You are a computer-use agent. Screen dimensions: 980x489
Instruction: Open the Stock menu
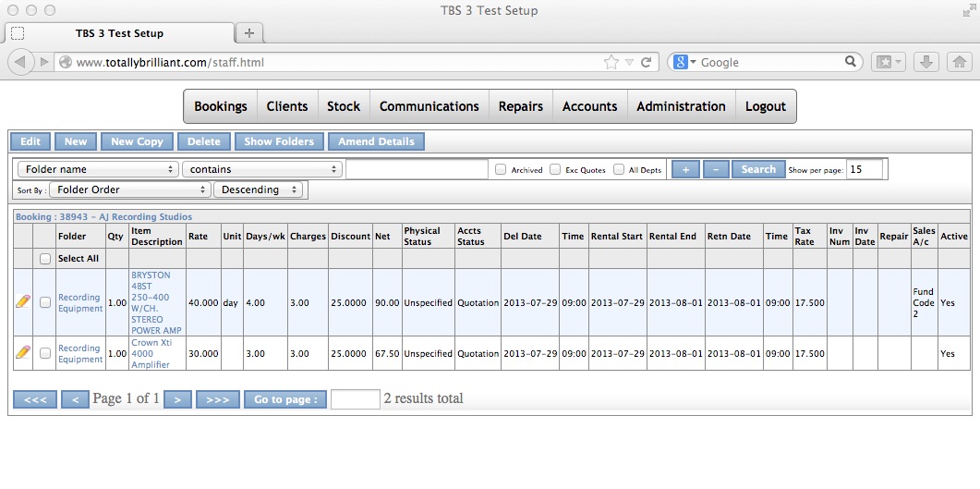[x=344, y=106]
